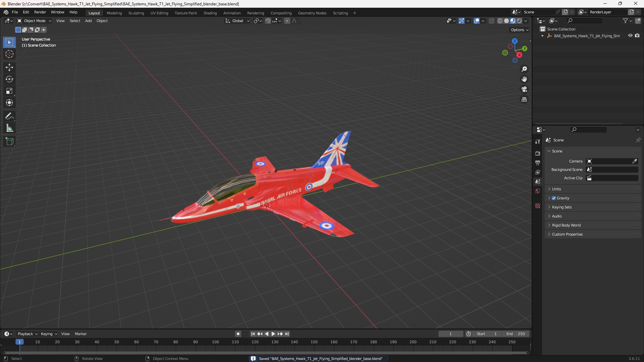Image resolution: width=644 pixels, height=362 pixels.
Task: Click the zoom magnifier viewport icon
Action: (524, 69)
